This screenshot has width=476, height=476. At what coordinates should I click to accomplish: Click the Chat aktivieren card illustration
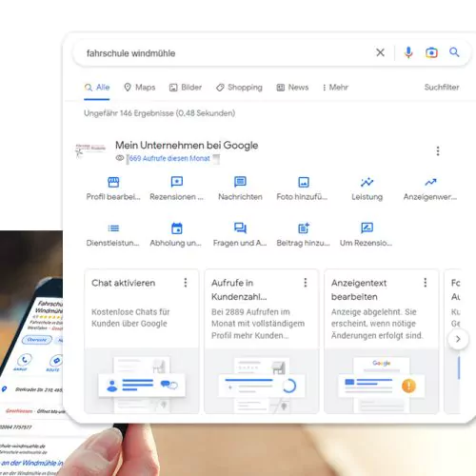pyautogui.click(x=142, y=381)
